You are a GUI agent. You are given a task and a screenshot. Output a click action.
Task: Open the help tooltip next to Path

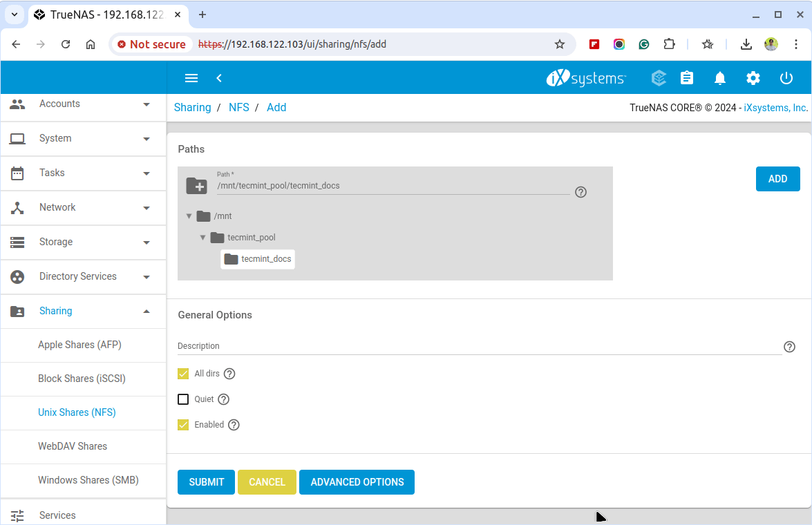click(x=580, y=192)
